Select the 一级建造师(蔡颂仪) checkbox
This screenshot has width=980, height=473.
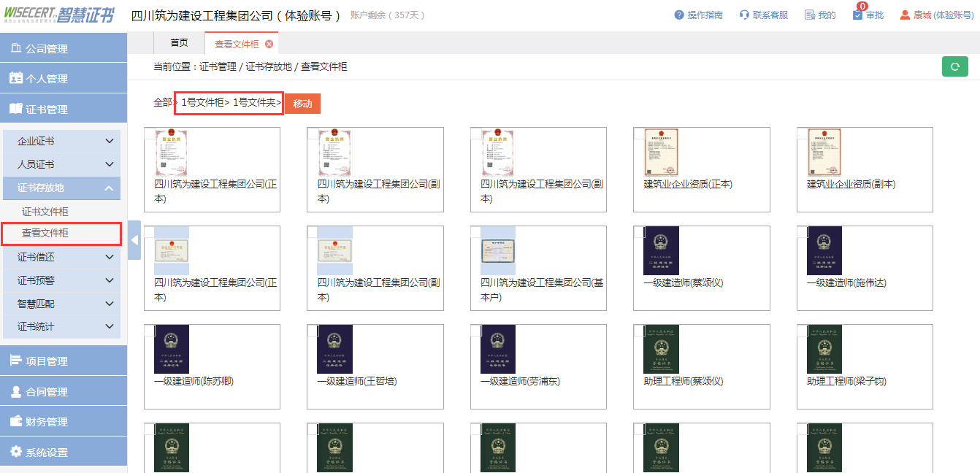click(x=639, y=231)
